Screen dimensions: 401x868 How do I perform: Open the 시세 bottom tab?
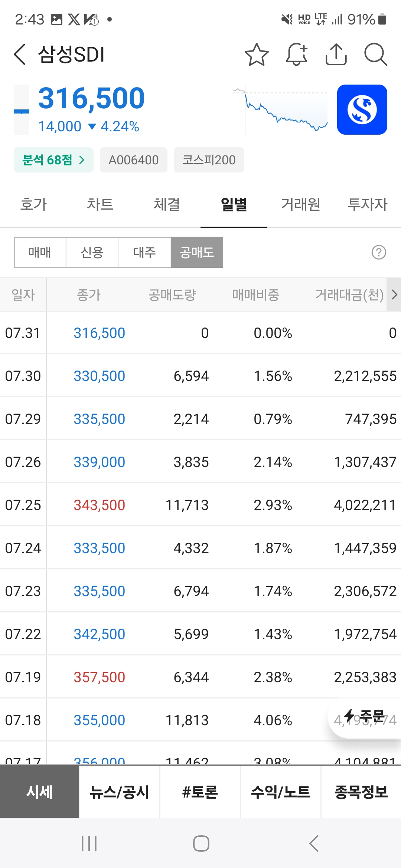click(40, 792)
